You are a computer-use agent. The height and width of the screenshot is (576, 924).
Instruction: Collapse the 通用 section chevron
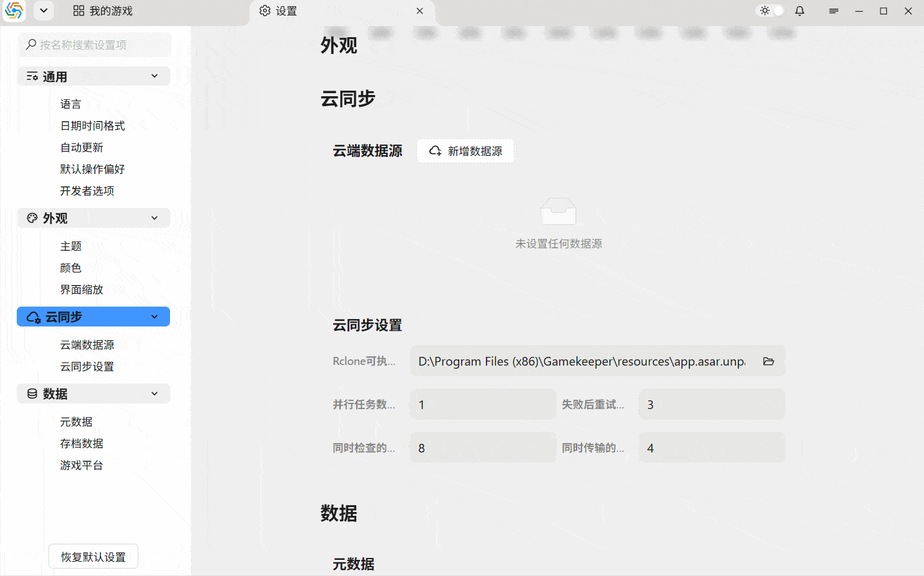click(154, 76)
